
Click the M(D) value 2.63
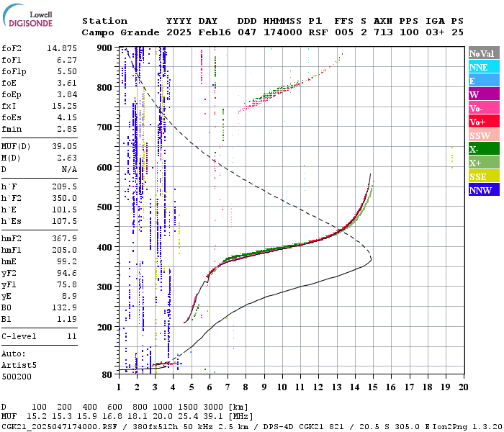(67, 158)
